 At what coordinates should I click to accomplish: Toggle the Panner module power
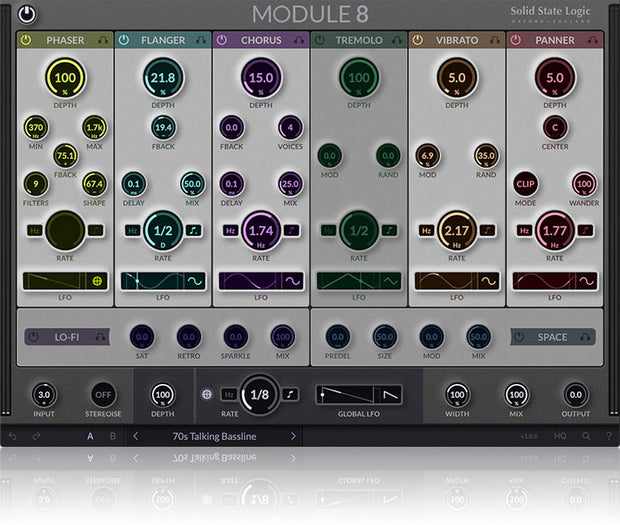click(x=515, y=40)
